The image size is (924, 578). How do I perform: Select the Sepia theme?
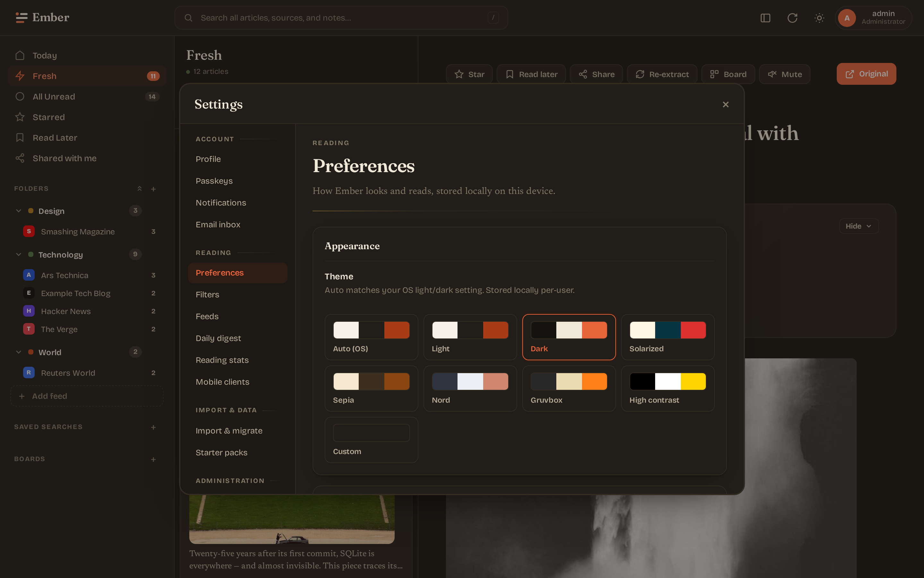[371, 389]
